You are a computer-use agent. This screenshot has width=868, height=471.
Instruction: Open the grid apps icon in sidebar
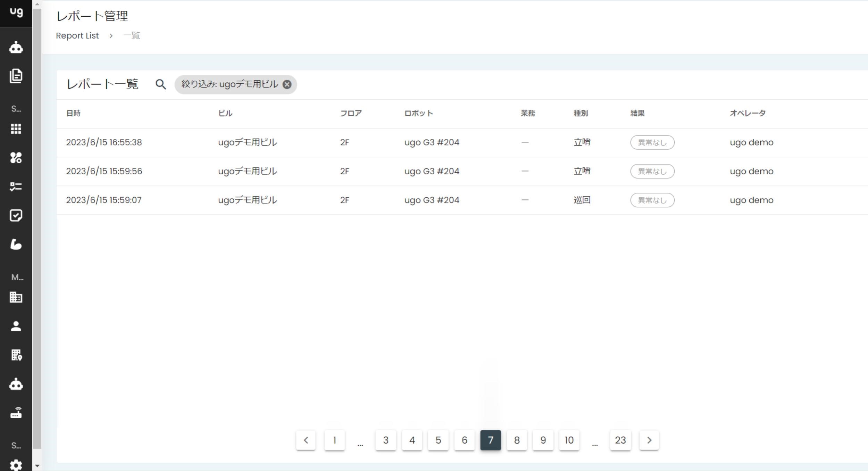(x=16, y=129)
